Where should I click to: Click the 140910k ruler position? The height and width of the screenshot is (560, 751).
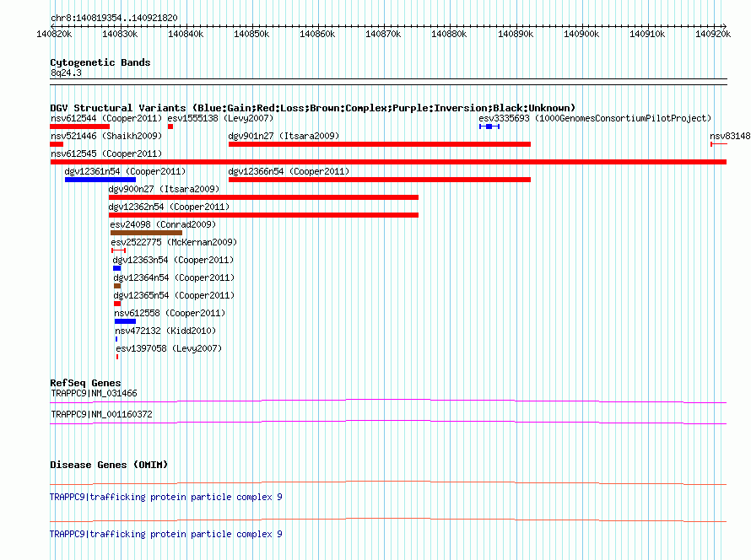click(x=647, y=34)
